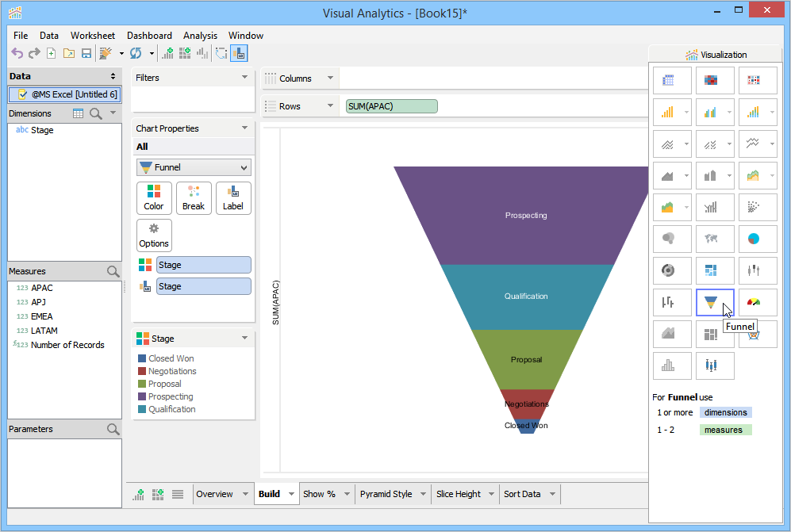Screen dimensions: 791x532
Task: Open the Filters shelf dropdown arrow
Action: (x=244, y=77)
